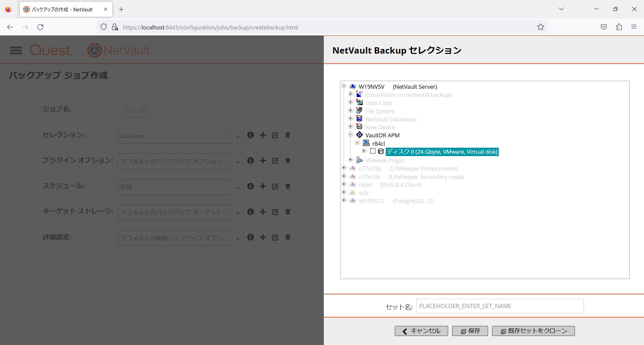This screenshot has width=644, height=345.
Task: Show info for セレクション set
Action: (251, 135)
